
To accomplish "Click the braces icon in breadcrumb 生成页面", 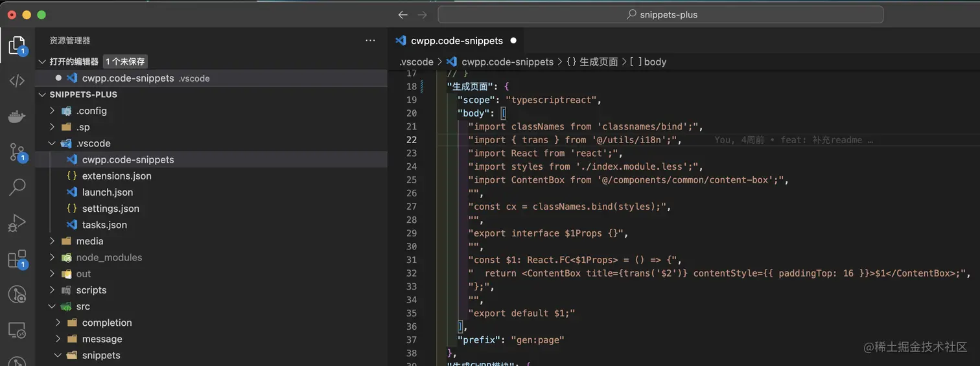I will [571, 62].
